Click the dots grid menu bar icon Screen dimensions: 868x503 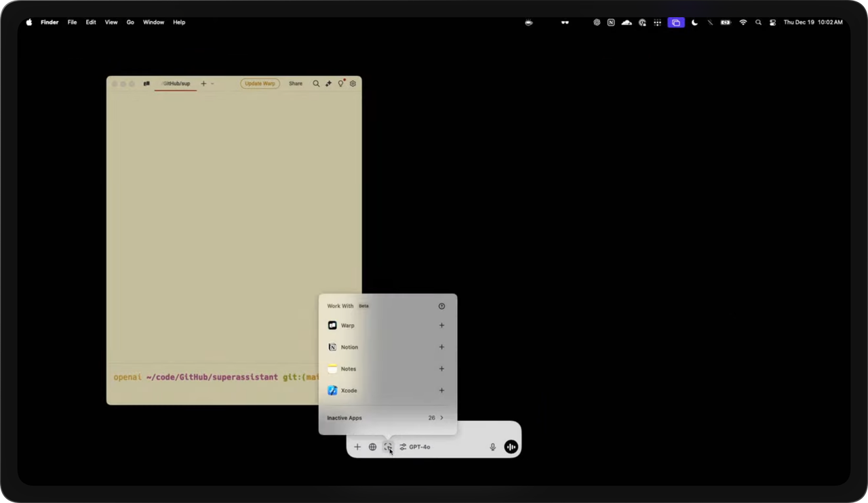click(657, 22)
